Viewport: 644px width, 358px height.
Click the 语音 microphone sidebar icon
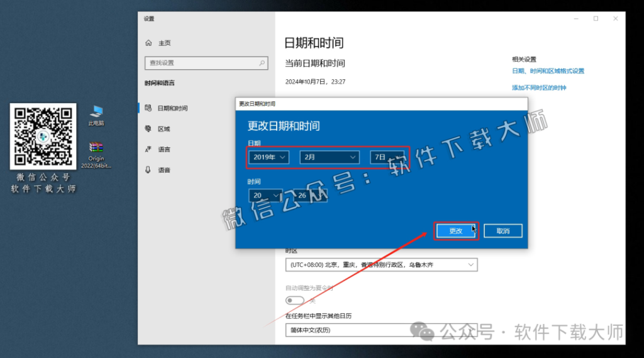[148, 170]
